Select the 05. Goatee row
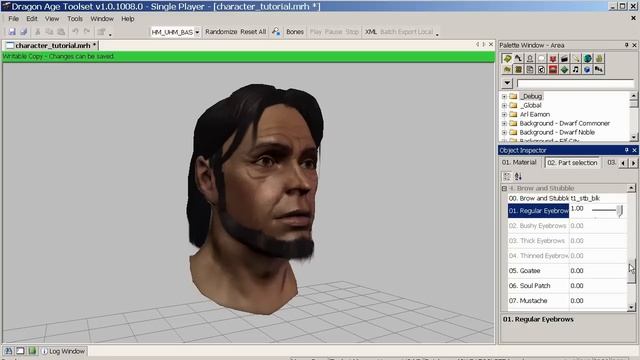The width and height of the screenshot is (640, 360). point(567,271)
